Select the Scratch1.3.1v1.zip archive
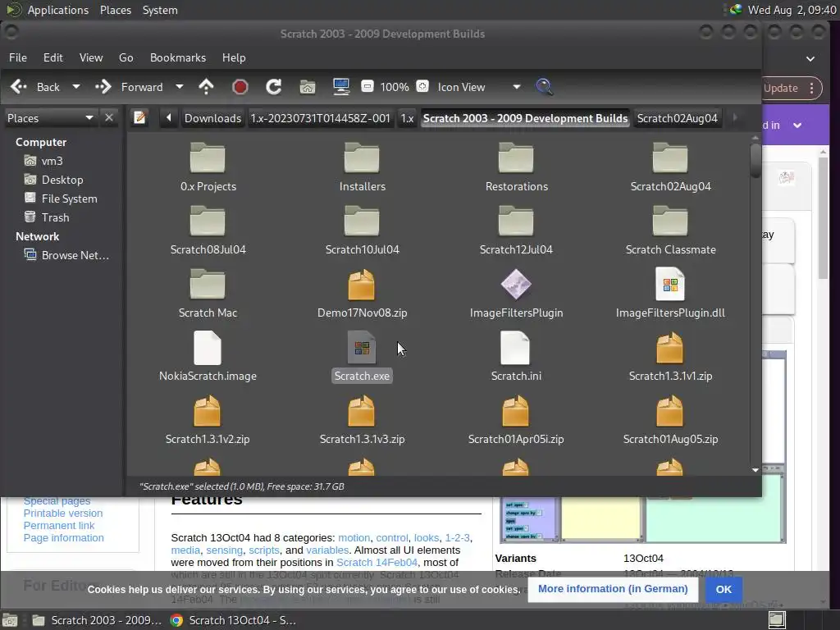Image resolution: width=840 pixels, height=630 pixels. point(670,357)
